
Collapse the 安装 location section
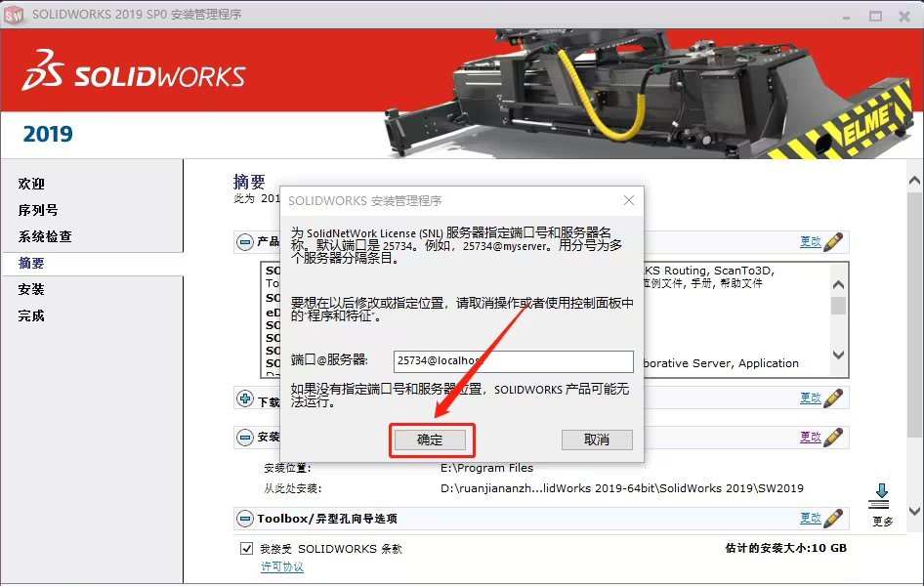pos(245,438)
